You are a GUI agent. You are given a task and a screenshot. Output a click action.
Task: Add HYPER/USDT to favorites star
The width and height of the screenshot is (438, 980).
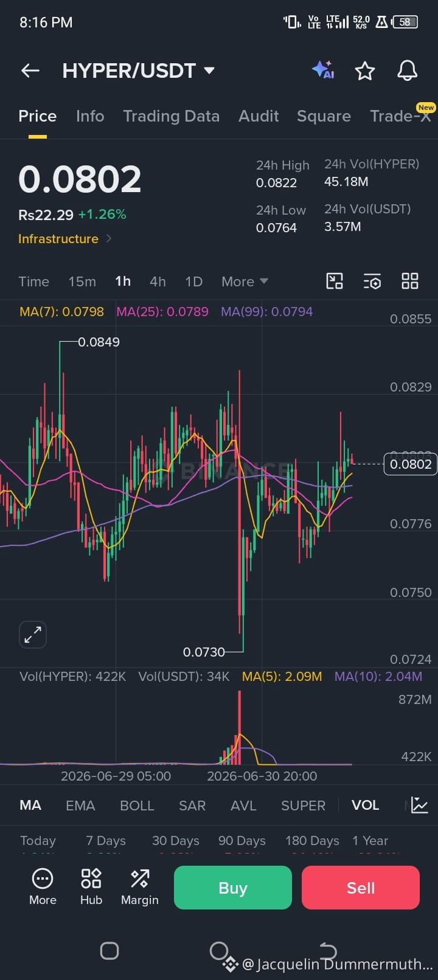365,71
